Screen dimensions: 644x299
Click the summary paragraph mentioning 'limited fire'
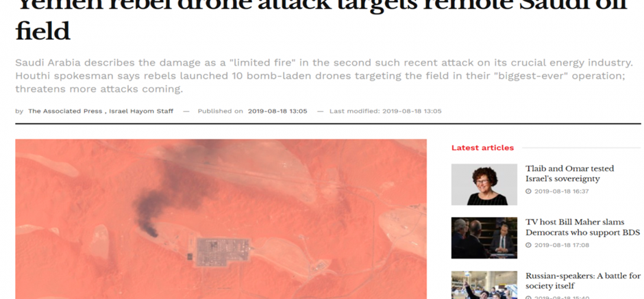tap(325, 76)
